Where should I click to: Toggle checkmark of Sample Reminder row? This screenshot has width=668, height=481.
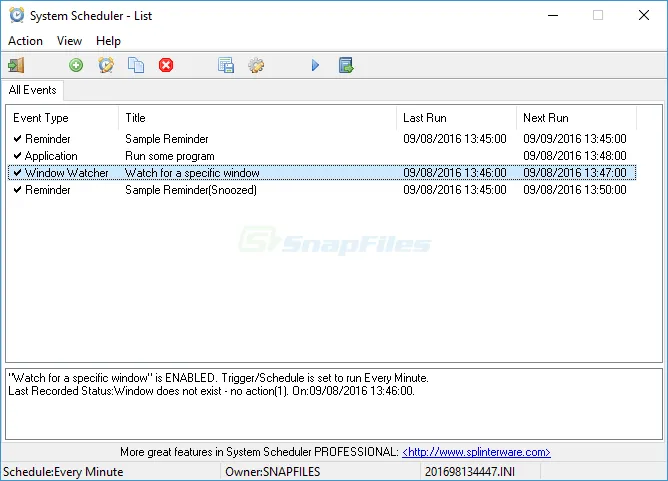(17, 138)
